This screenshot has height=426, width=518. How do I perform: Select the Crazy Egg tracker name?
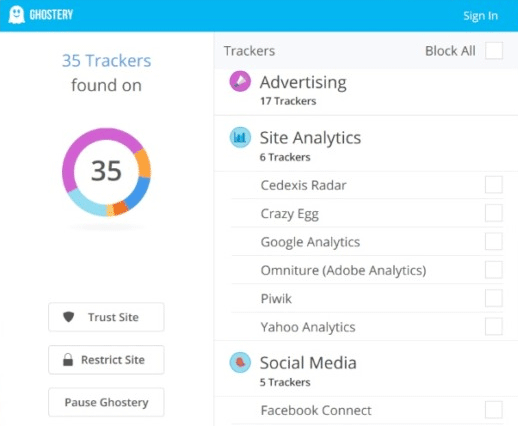pos(290,214)
